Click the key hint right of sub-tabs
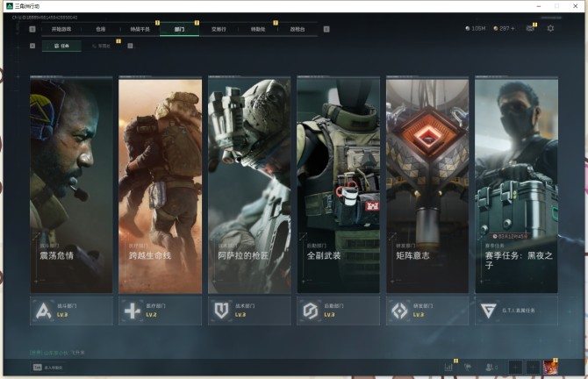 coord(130,46)
